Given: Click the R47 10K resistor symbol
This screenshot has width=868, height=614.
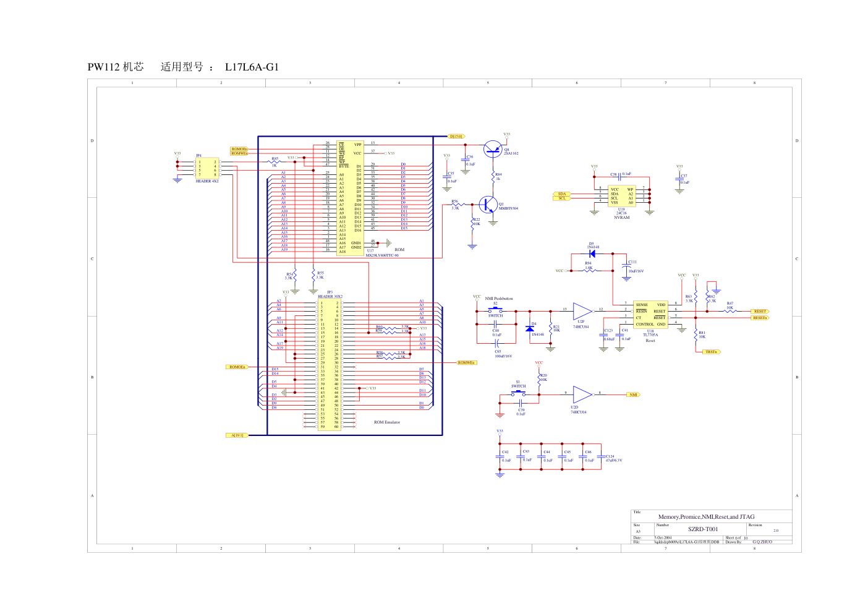Looking at the screenshot, I should point(730,311).
